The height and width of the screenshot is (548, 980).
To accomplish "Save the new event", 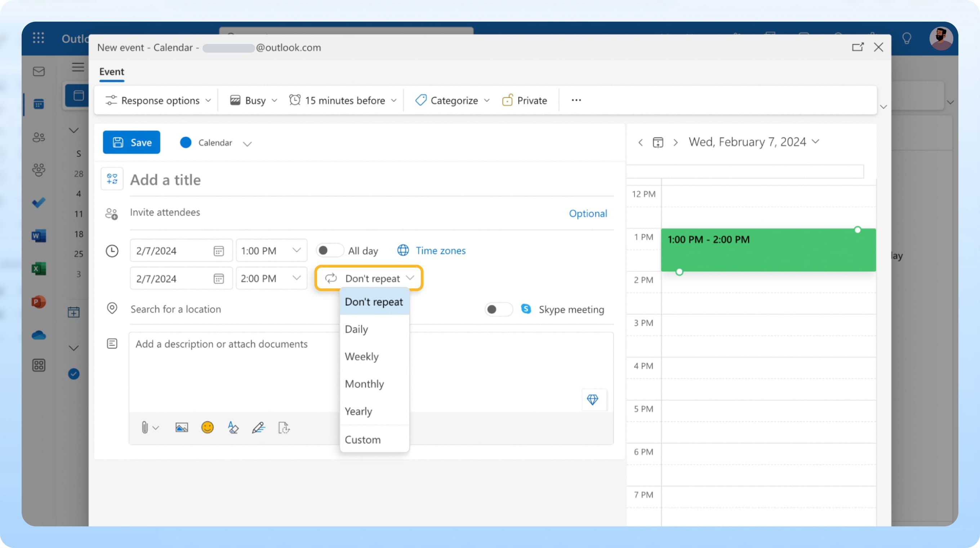I will [x=131, y=142].
